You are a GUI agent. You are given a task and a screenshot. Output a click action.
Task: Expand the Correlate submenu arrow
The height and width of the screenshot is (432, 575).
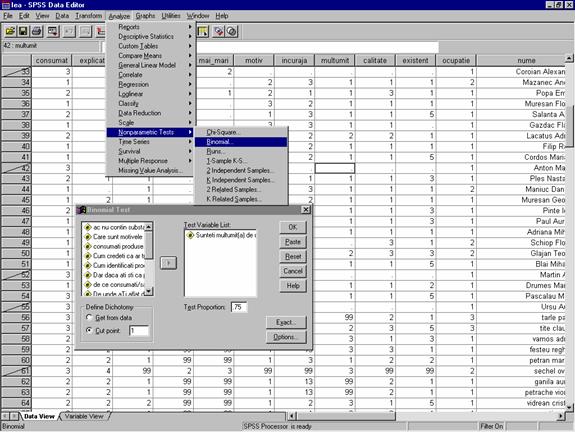pyautogui.click(x=190, y=74)
